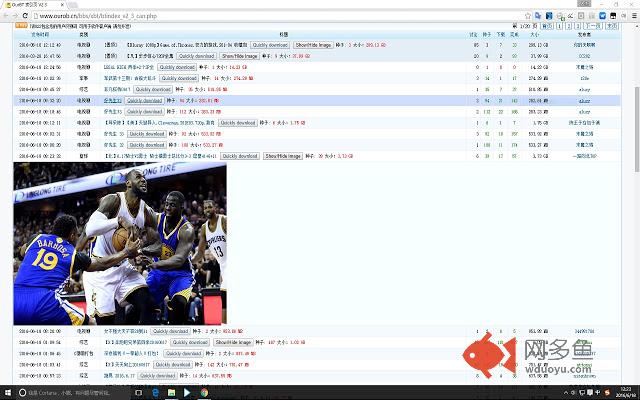Open the Chrome hamburger menu
The image size is (640, 400).
click(635, 16)
